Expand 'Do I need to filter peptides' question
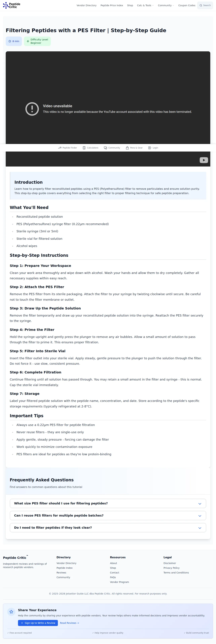The height and width of the screenshot is (644, 216). (x=108, y=527)
